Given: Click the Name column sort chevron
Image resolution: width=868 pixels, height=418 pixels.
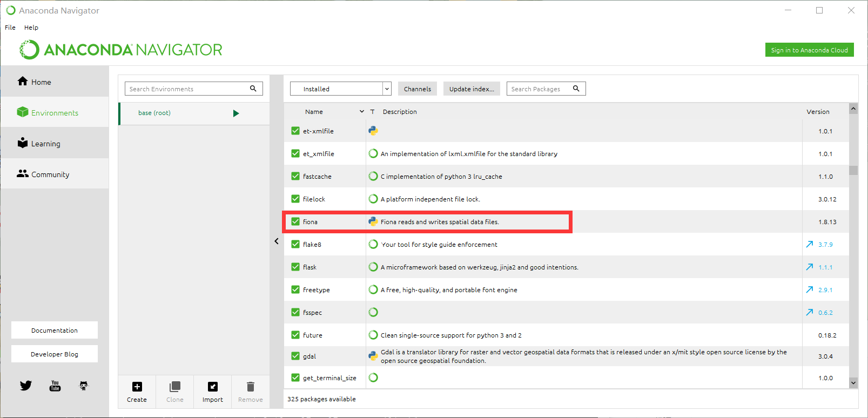Looking at the screenshot, I should [x=362, y=111].
